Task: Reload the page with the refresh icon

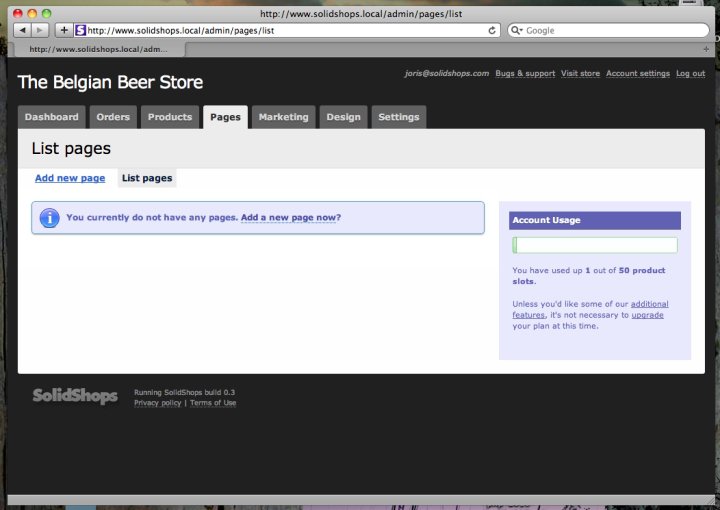Action: [x=492, y=30]
